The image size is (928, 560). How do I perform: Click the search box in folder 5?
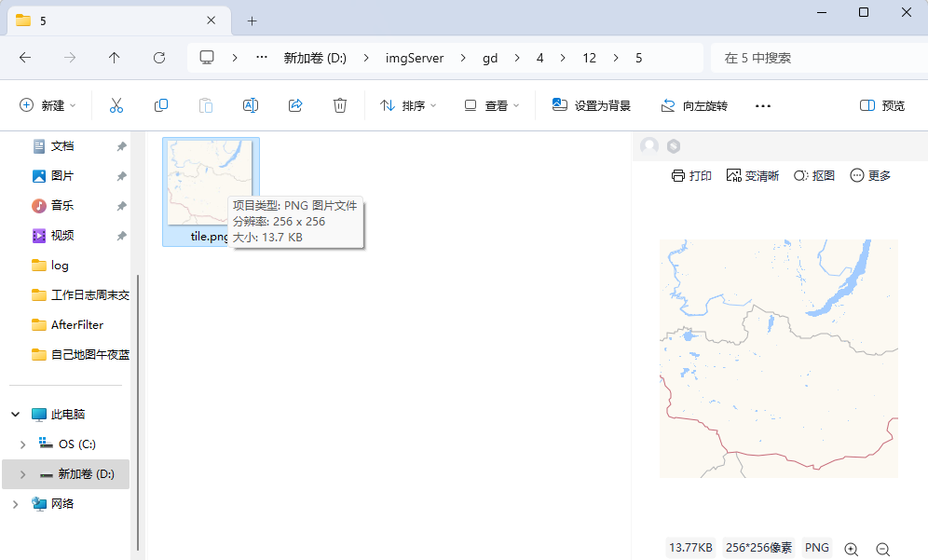tap(811, 58)
